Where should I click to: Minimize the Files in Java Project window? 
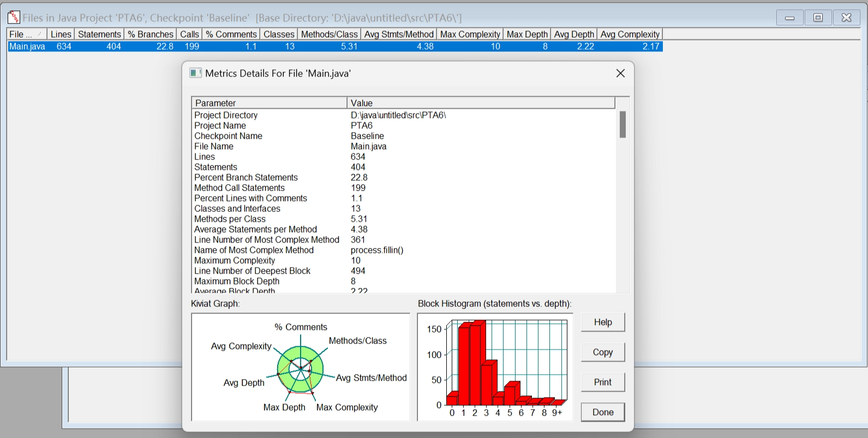click(x=789, y=17)
